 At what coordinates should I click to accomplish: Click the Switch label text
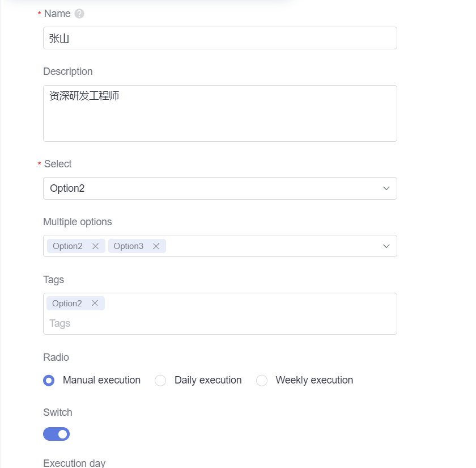[57, 412]
